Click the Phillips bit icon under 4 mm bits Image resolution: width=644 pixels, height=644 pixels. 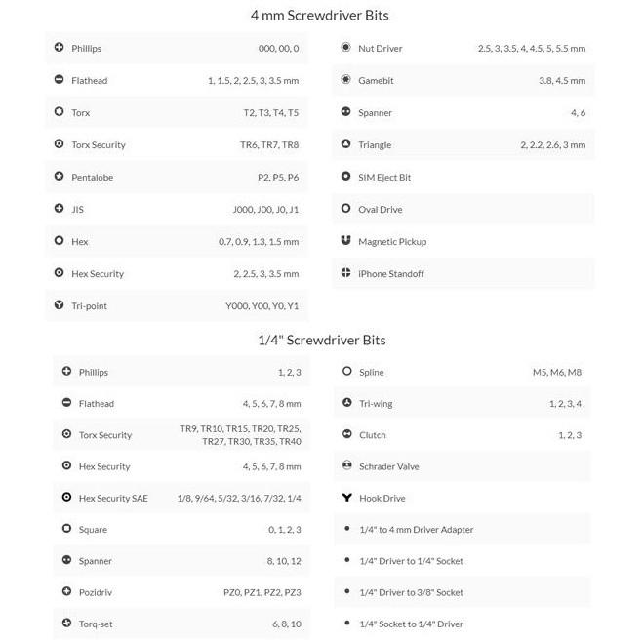(x=60, y=48)
